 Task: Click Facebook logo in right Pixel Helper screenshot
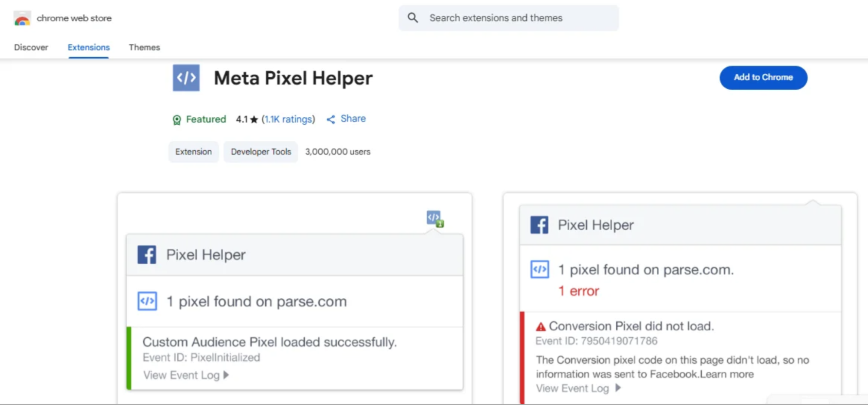[x=539, y=225]
